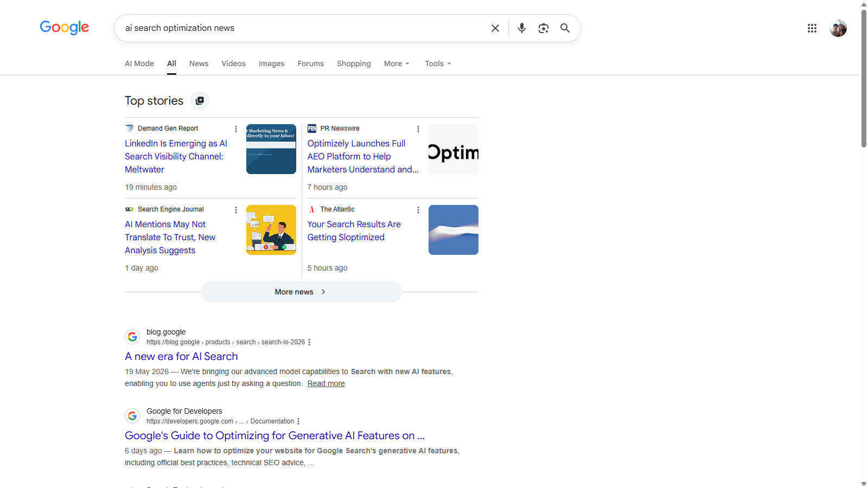Click the vertical page scrollbar thumb
This screenshot has height=488, width=868.
864,78
